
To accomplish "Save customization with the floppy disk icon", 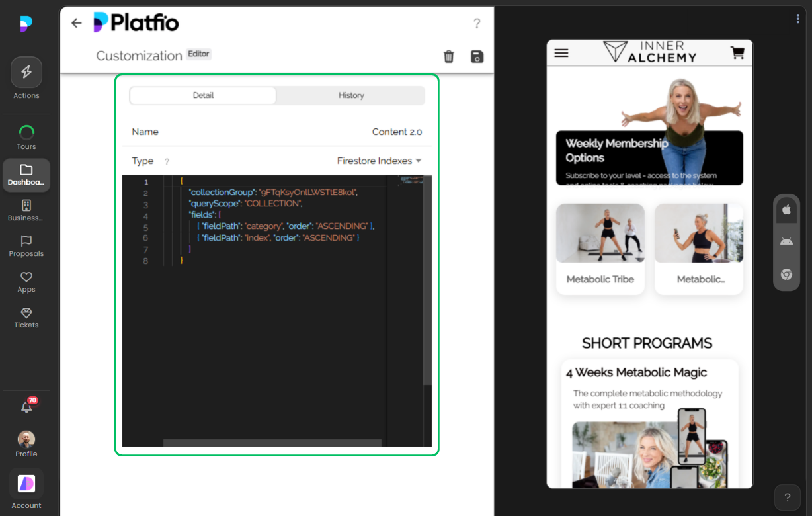I will tap(477, 56).
